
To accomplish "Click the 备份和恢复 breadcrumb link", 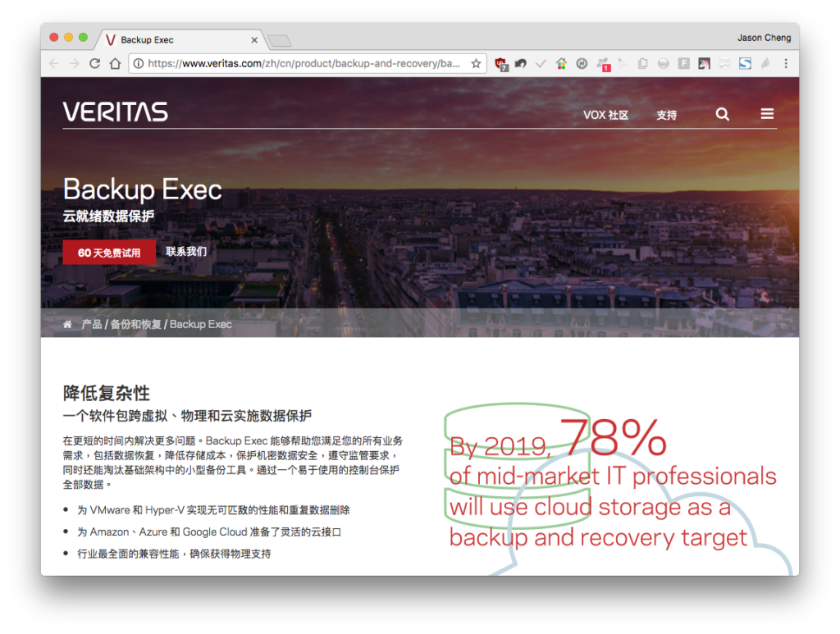I will pos(135,325).
